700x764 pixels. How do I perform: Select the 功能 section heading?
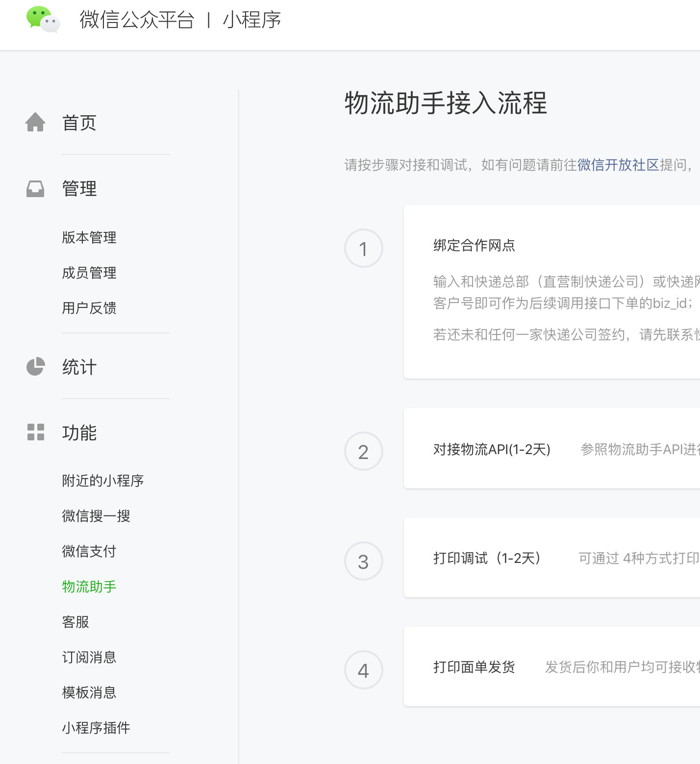tap(79, 433)
